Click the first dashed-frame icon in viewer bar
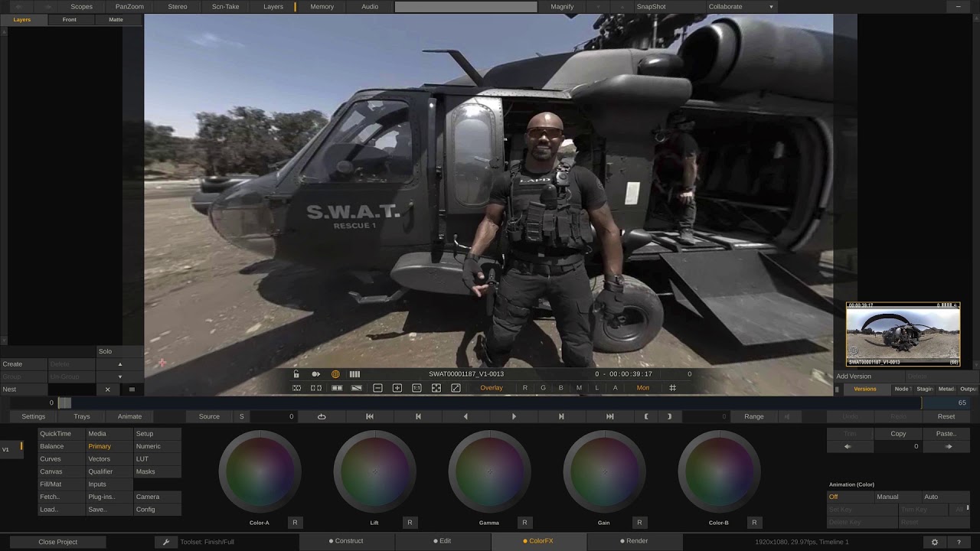The width and height of the screenshot is (980, 551). coord(296,388)
